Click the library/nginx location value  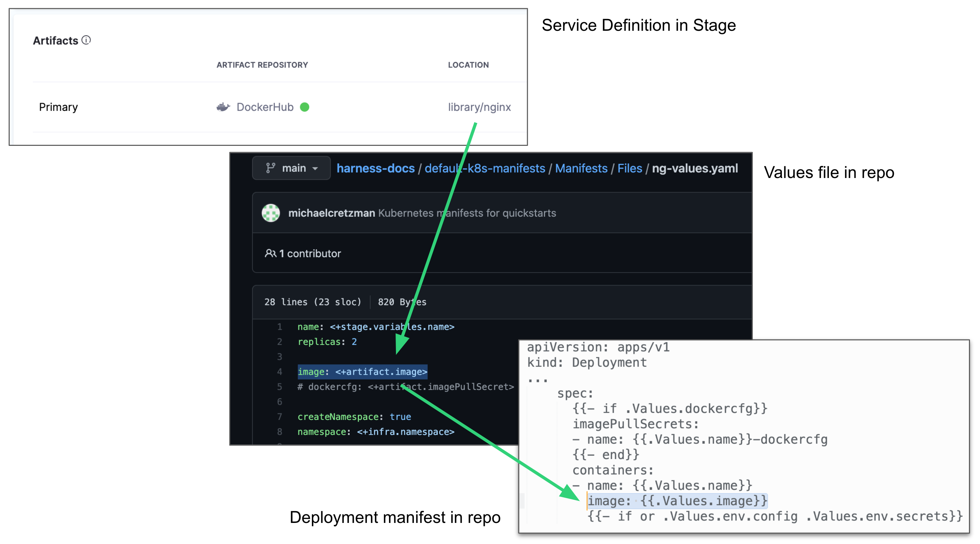pos(479,107)
